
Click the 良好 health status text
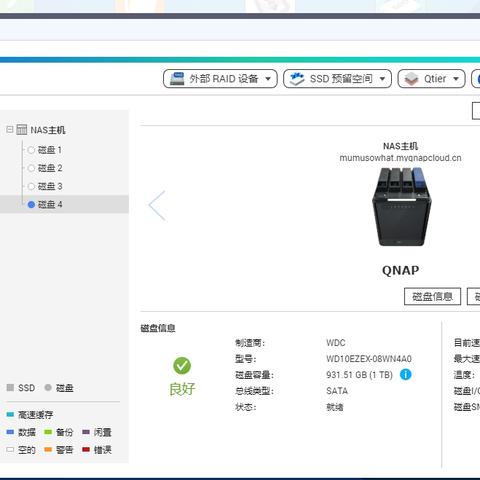pyautogui.click(x=182, y=389)
